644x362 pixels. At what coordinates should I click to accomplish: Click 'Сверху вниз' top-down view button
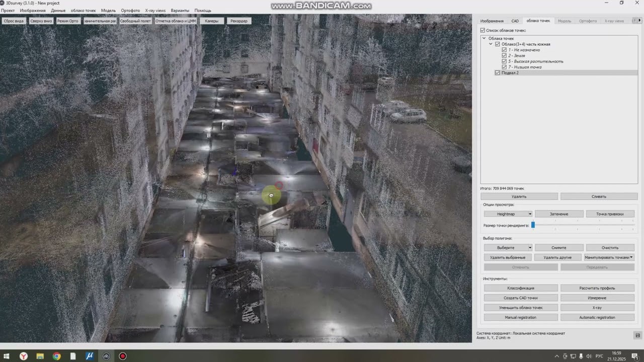tap(41, 21)
